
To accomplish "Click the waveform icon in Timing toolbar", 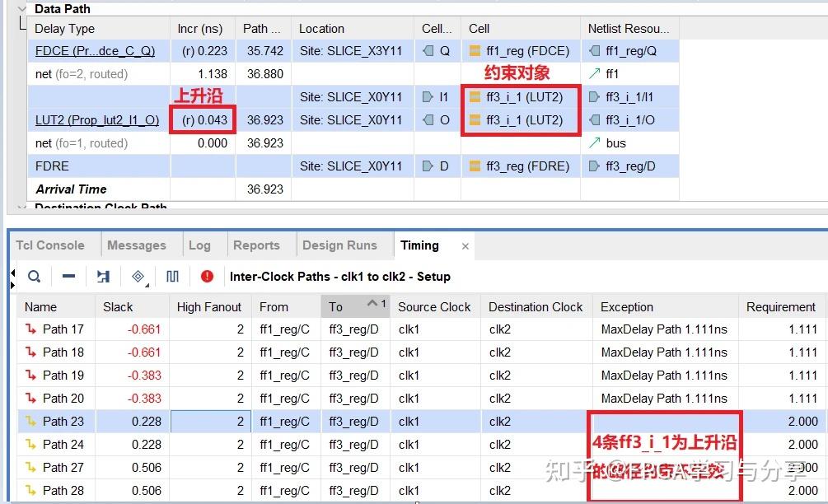I will [171, 275].
